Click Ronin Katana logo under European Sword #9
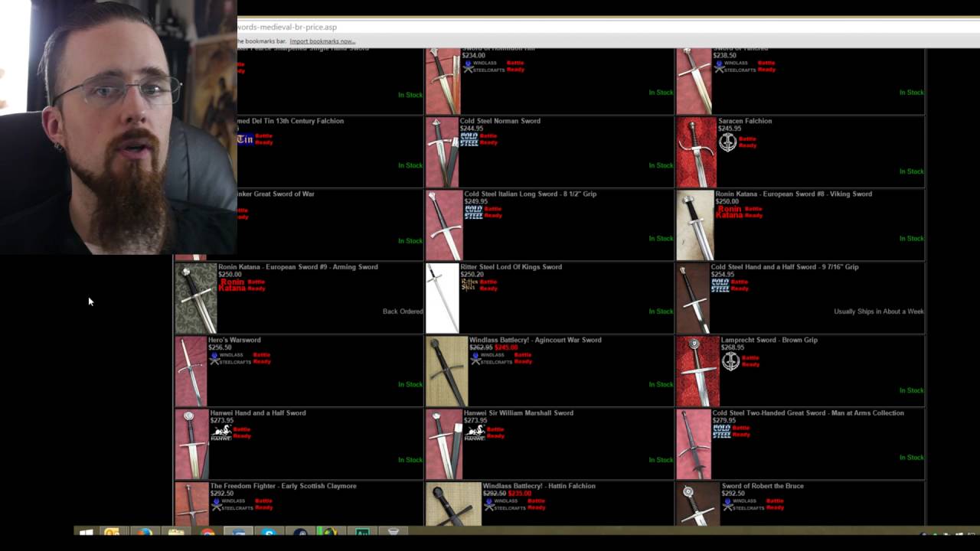The image size is (980, 551). tap(232, 285)
